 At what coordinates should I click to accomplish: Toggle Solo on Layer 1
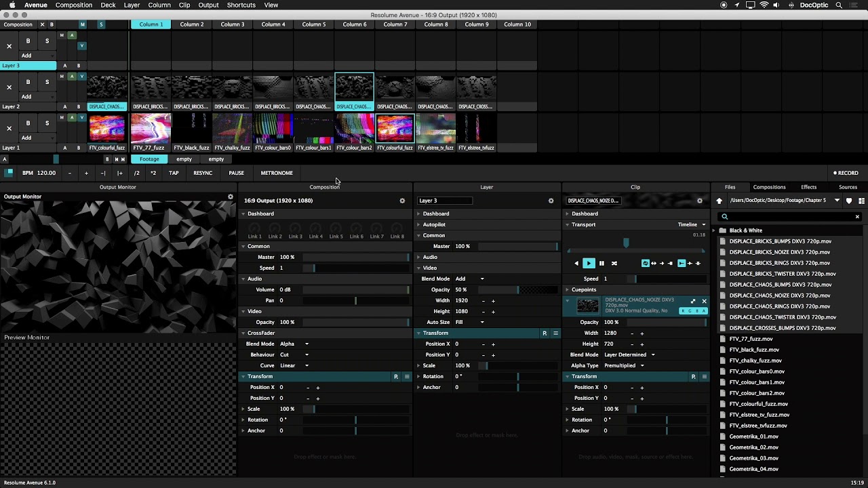(x=47, y=123)
